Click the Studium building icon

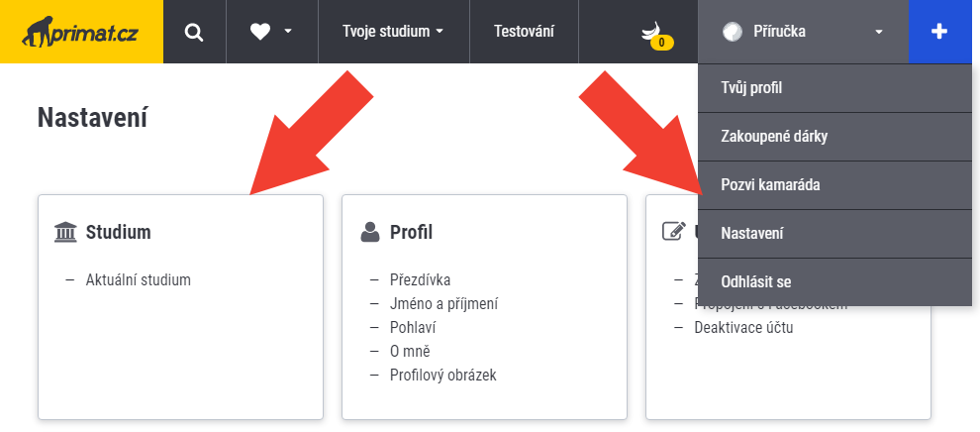66,233
